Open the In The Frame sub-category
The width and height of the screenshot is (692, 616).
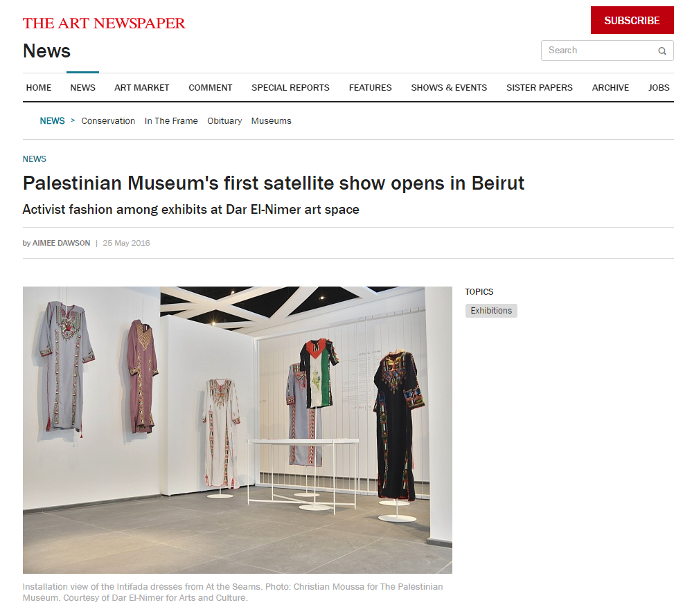point(171,121)
